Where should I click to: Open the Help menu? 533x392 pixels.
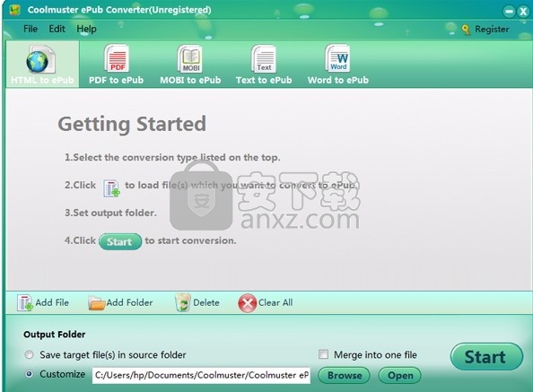(x=86, y=29)
